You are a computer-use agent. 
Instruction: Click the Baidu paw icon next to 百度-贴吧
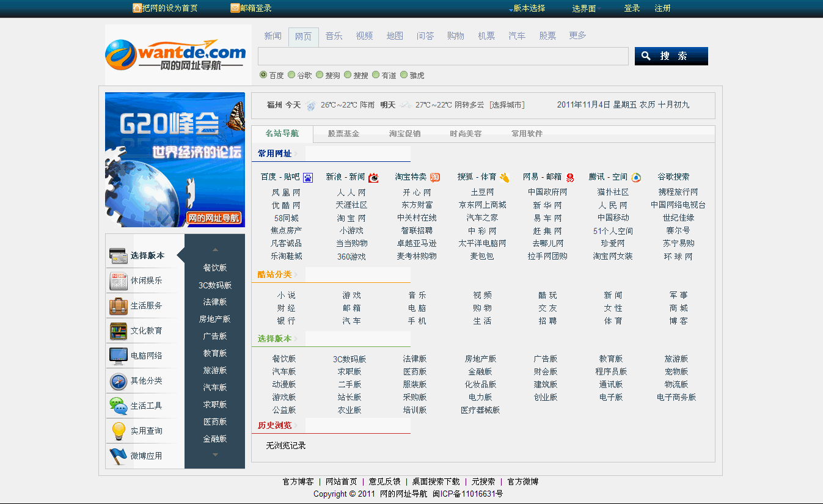[308, 178]
